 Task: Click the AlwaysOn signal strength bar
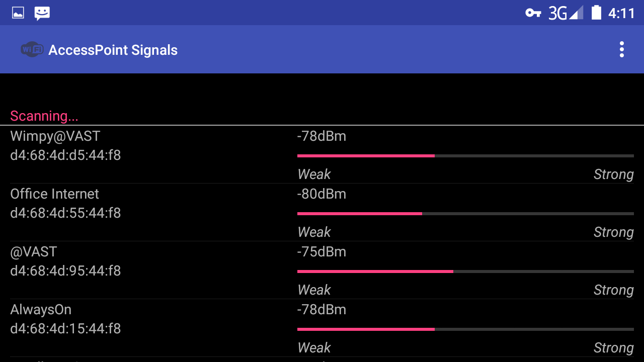point(465,329)
